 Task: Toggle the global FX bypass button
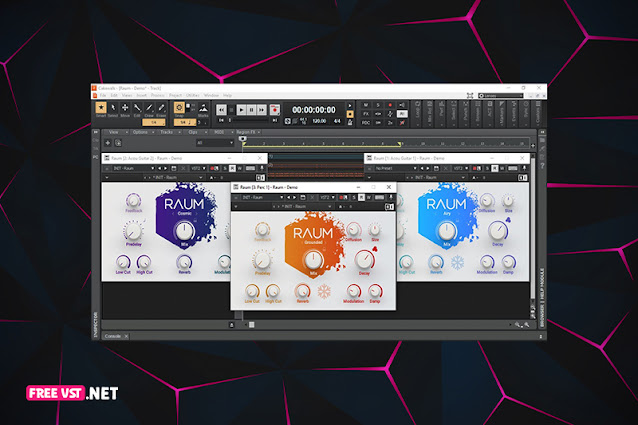[x=366, y=114]
